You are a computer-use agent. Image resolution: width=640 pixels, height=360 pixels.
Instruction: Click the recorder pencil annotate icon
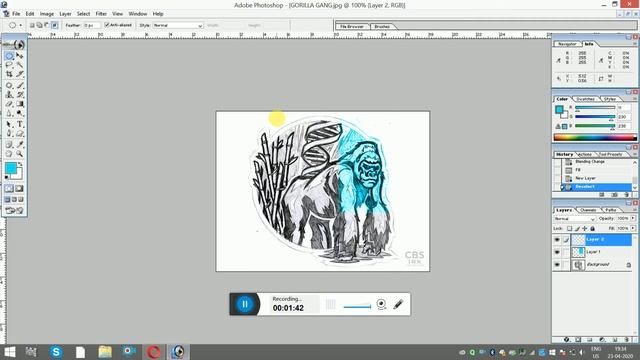[398, 304]
